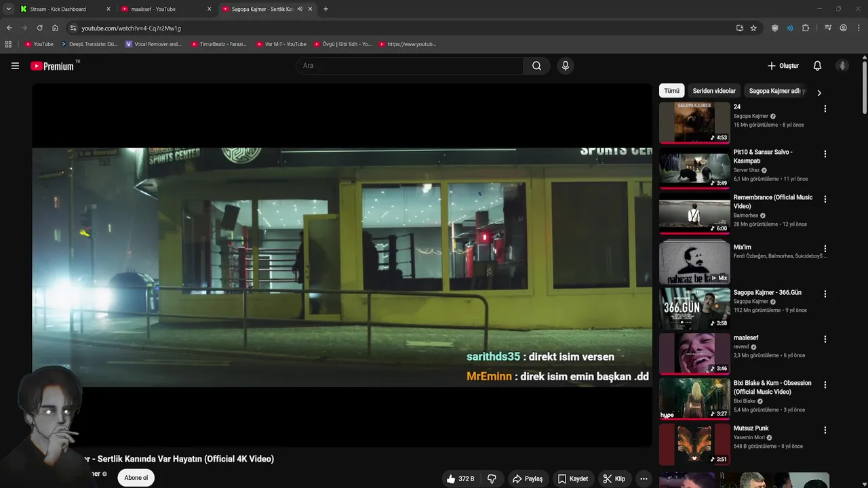Start voice search with microphone icon

click(x=565, y=66)
